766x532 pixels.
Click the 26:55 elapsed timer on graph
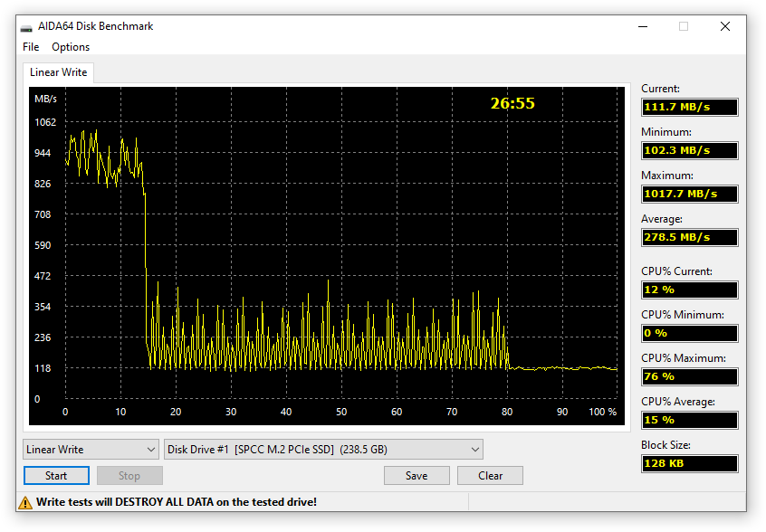pos(512,104)
